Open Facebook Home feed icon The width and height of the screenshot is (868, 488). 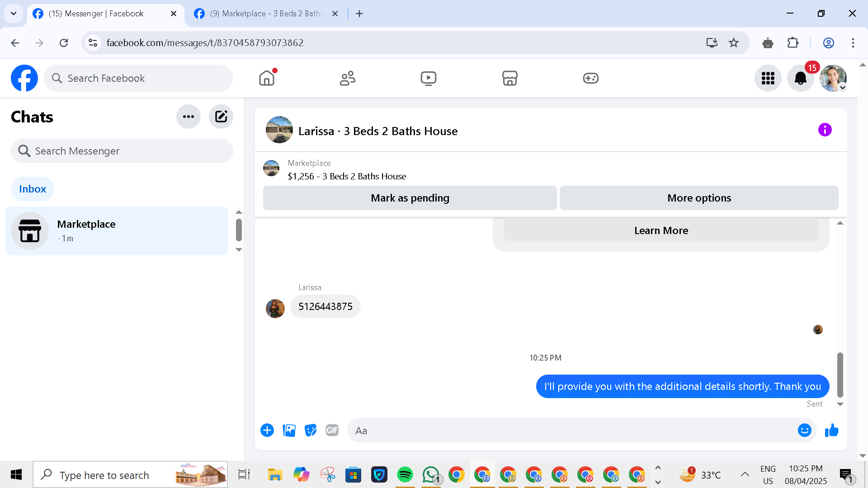(267, 78)
